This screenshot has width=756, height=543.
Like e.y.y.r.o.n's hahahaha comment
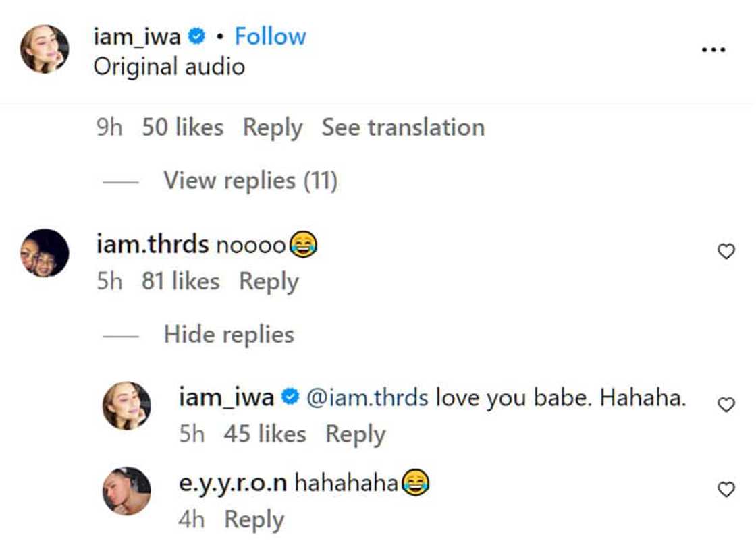726,490
